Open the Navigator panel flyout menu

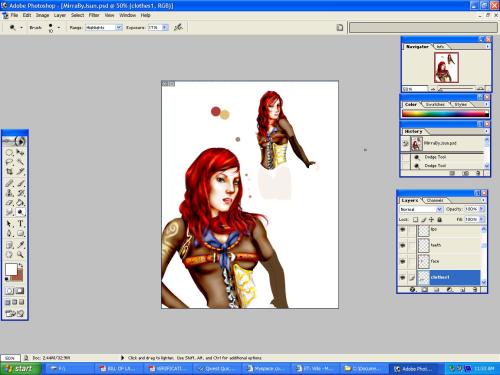coord(488,46)
